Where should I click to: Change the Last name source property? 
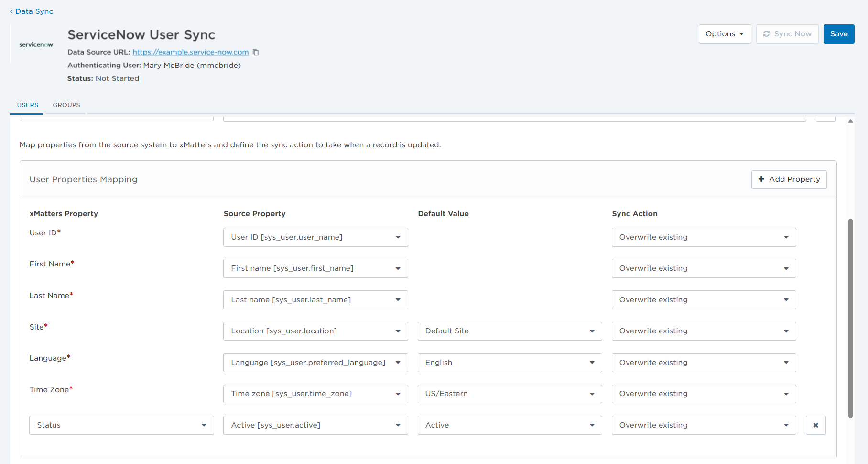[x=315, y=300]
